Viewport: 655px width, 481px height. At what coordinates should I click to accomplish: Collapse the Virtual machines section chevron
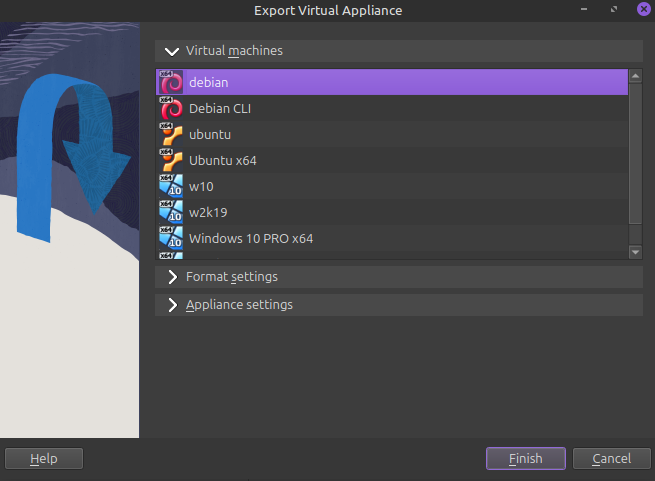(x=172, y=51)
